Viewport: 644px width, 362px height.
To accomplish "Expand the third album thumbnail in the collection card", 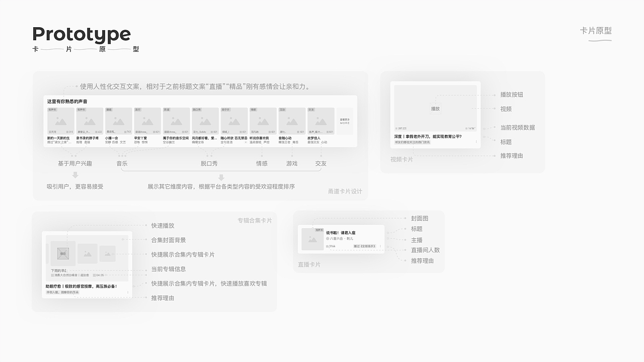I will [107, 253].
